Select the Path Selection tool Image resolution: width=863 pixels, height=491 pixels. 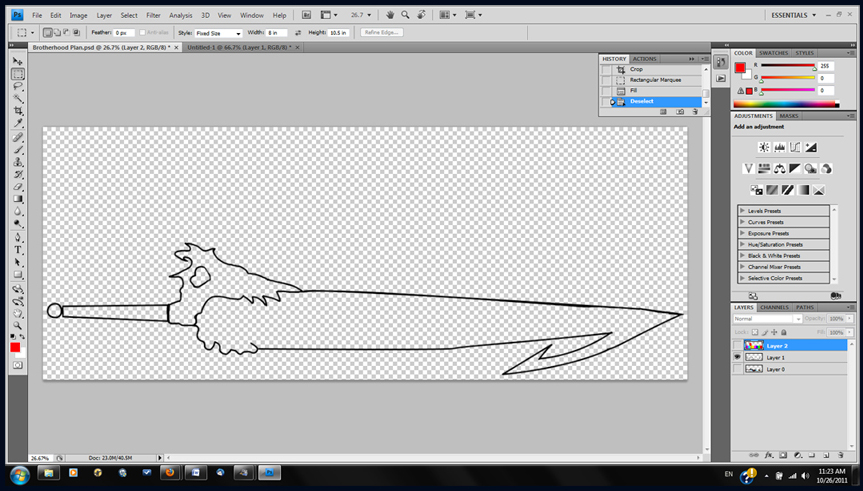18,263
